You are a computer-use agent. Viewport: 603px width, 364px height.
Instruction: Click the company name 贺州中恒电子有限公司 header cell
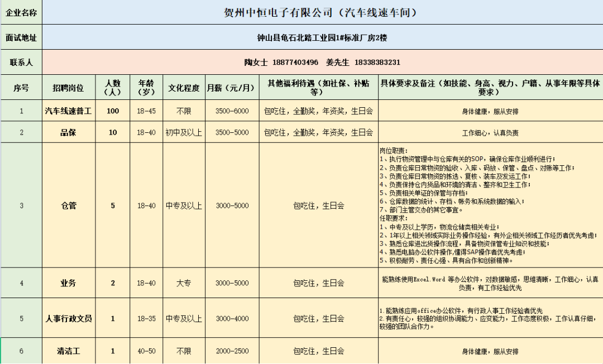tap(323, 11)
